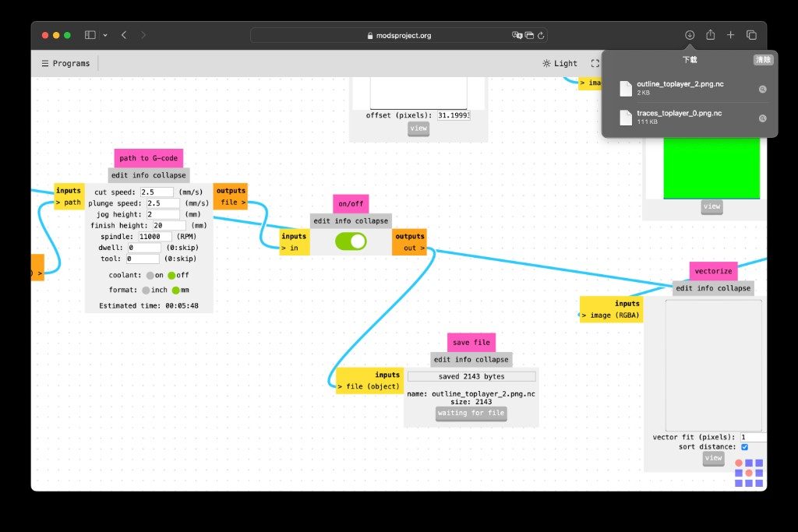The image size is (798, 532).
Task: Collapse the save file module
Action: pos(492,360)
